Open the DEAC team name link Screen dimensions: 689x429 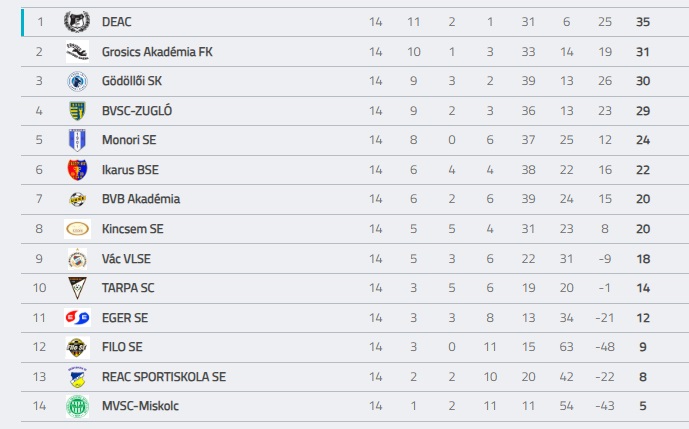[x=117, y=22]
